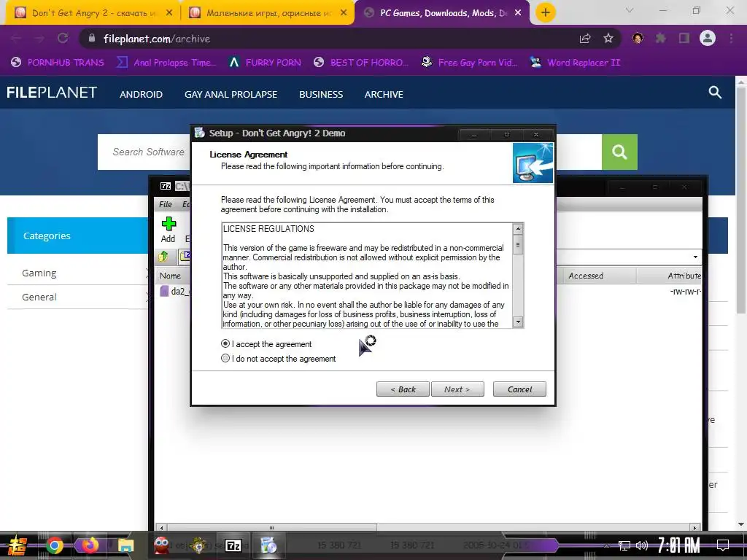
Task: Click the share page icon
Action: pyautogui.click(x=585, y=39)
